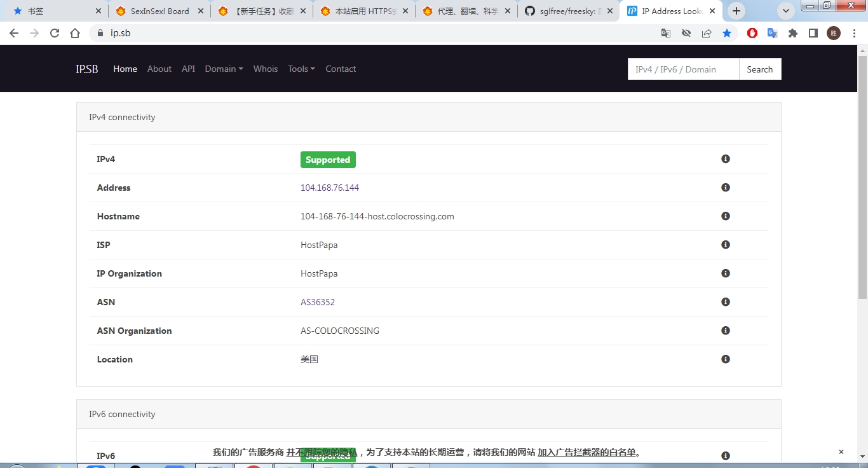Open the Whois nav link

point(266,69)
